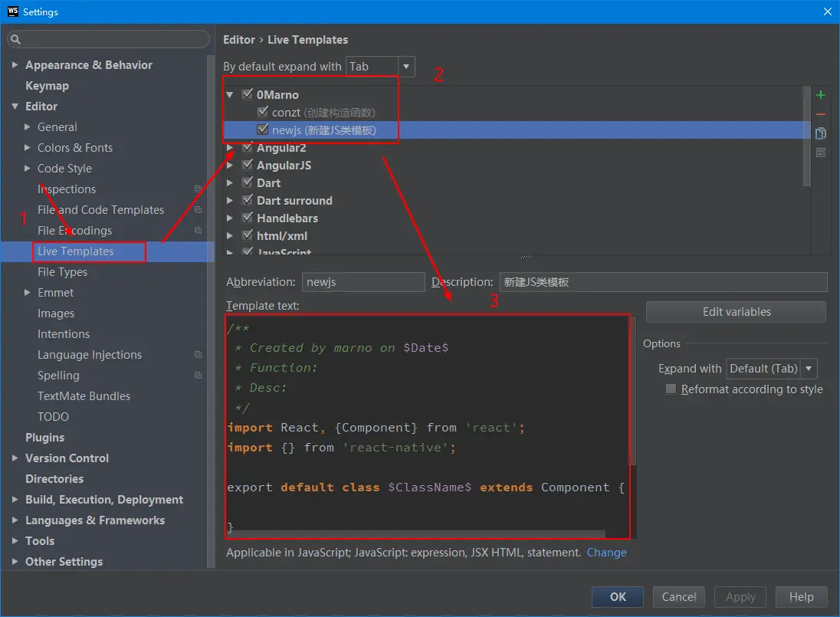Open the Plugins settings page
The height and width of the screenshot is (617, 840).
(x=45, y=438)
